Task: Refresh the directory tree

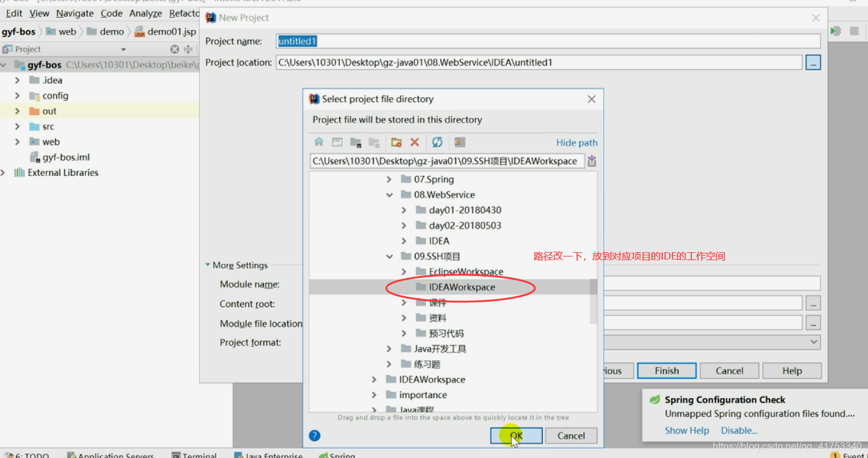Action: click(x=437, y=142)
